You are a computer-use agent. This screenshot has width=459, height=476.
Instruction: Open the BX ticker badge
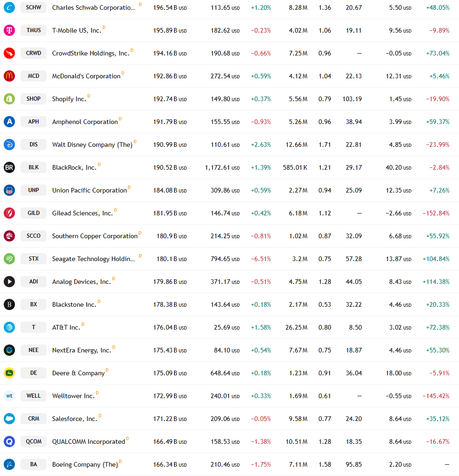click(x=34, y=304)
